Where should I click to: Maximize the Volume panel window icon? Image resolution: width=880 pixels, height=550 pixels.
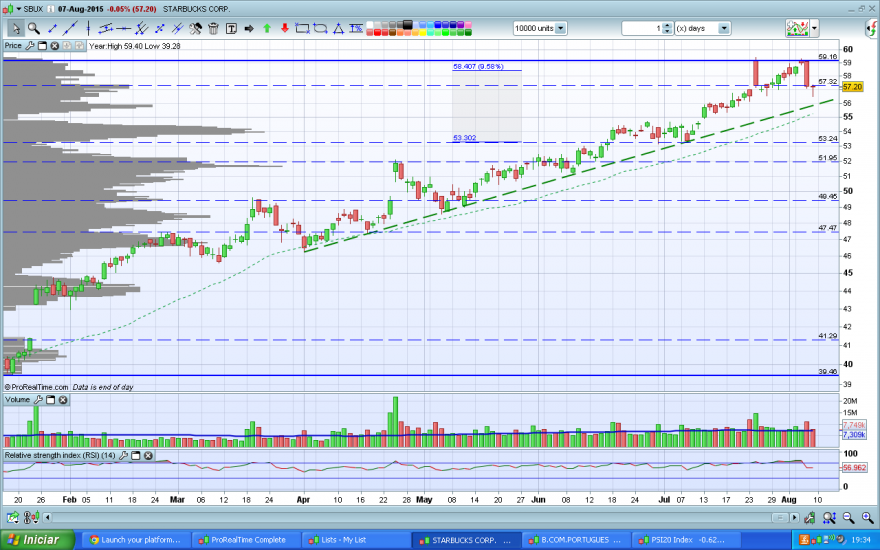(51, 400)
